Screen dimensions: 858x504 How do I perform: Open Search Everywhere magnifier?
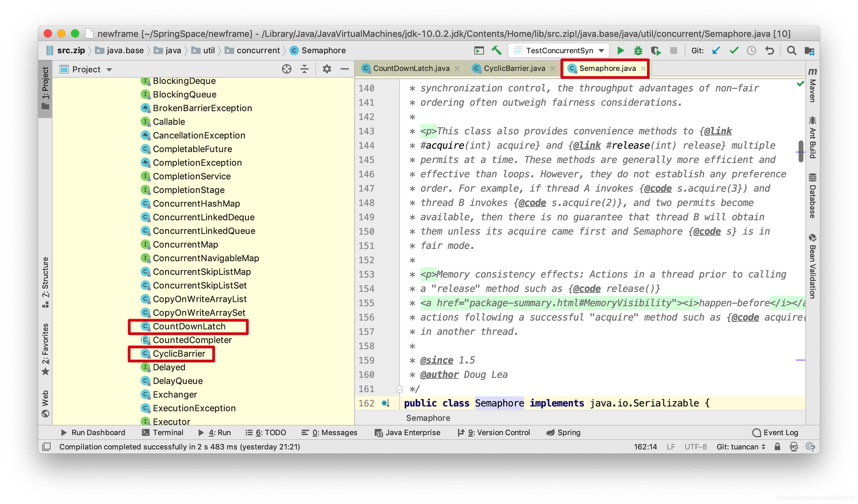coord(791,50)
